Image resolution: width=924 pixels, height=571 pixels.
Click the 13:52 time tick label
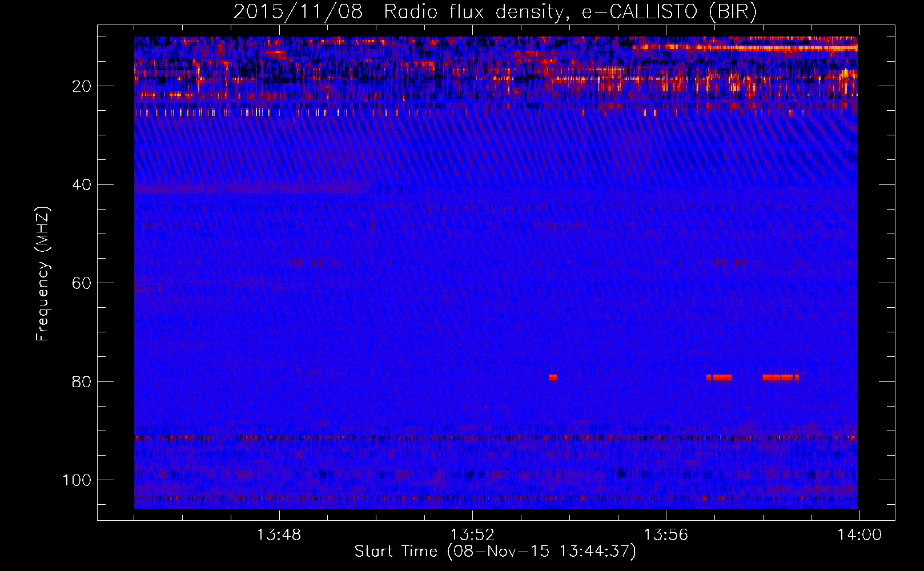pos(472,535)
